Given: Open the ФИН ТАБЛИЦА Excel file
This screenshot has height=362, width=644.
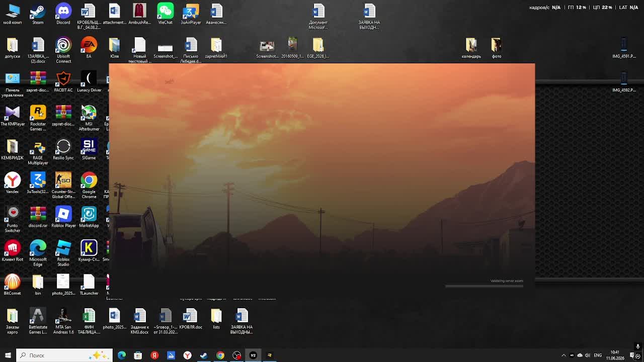Looking at the screenshot, I should point(89,320).
